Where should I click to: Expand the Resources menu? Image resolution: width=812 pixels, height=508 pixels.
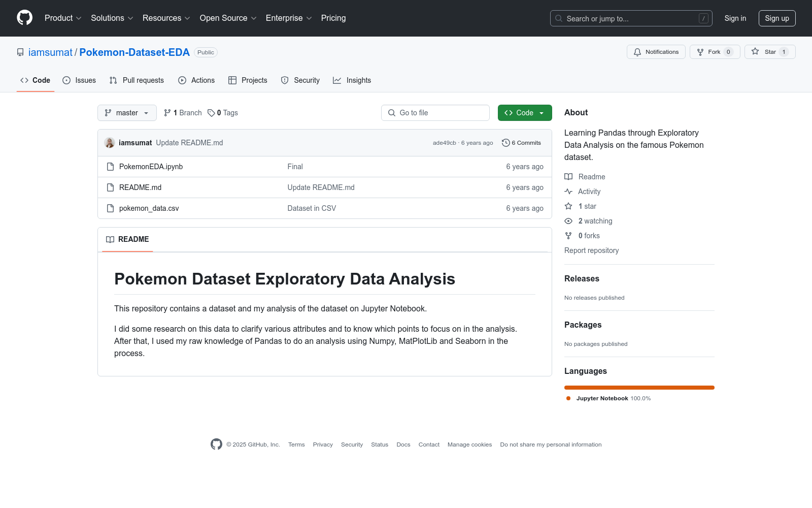pyautogui.click(x=166, y=18)
